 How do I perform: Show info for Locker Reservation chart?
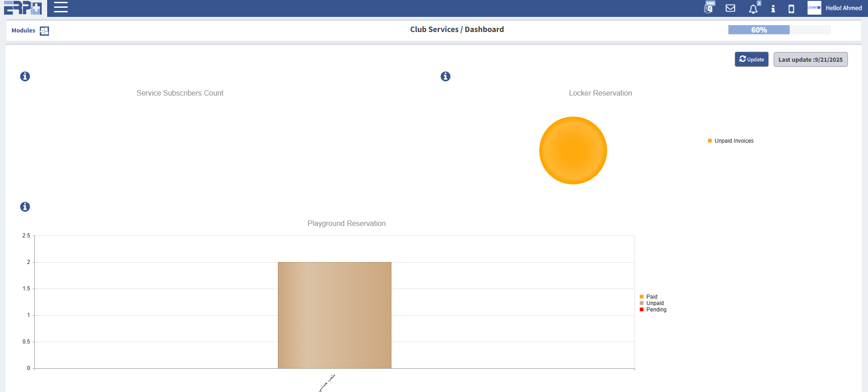445,76
